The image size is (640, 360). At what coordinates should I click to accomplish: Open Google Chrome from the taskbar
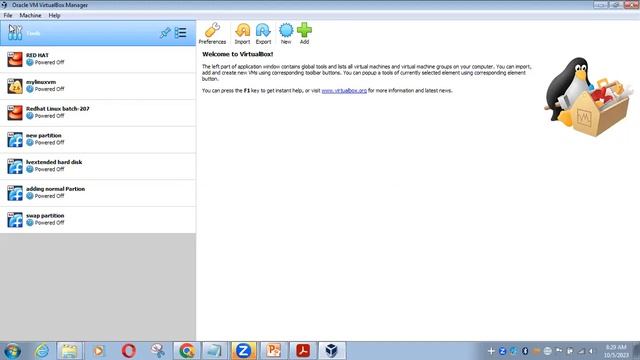click(187, 351)
